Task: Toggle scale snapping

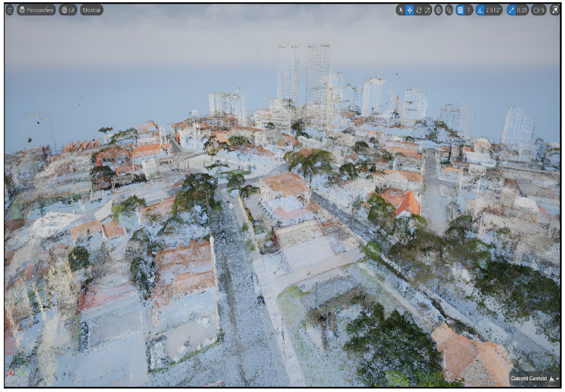Action: pyautogui.click(x=511, y=10)
